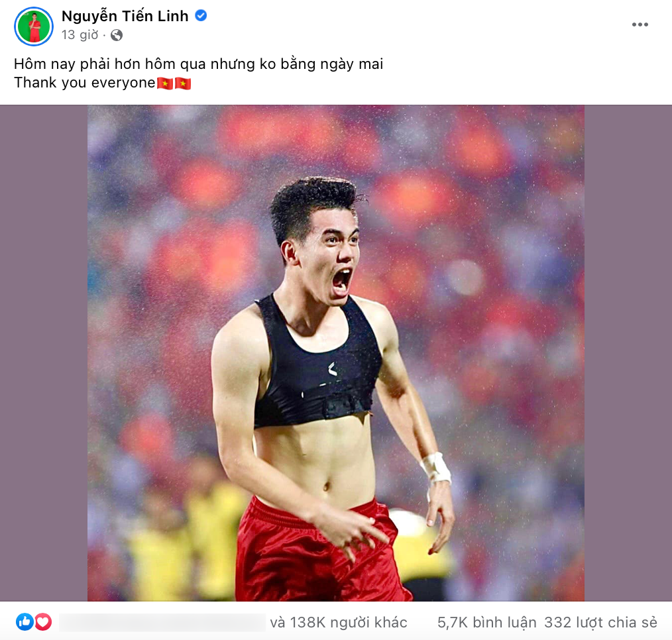
Task: Click the purple area left of the photo
Action: 44,352
